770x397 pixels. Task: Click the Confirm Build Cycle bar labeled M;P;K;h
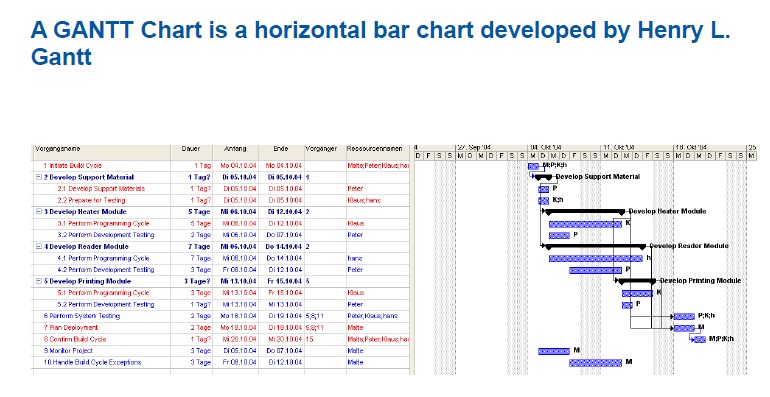(x=700, y=340)
